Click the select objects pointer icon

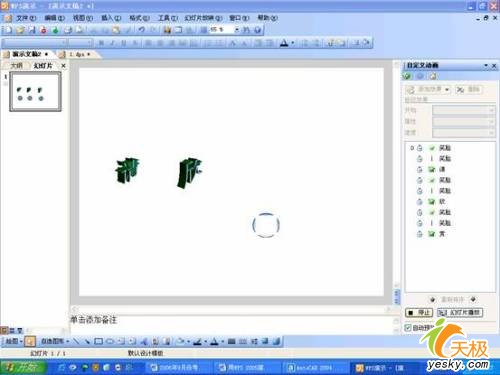point(30,341)
